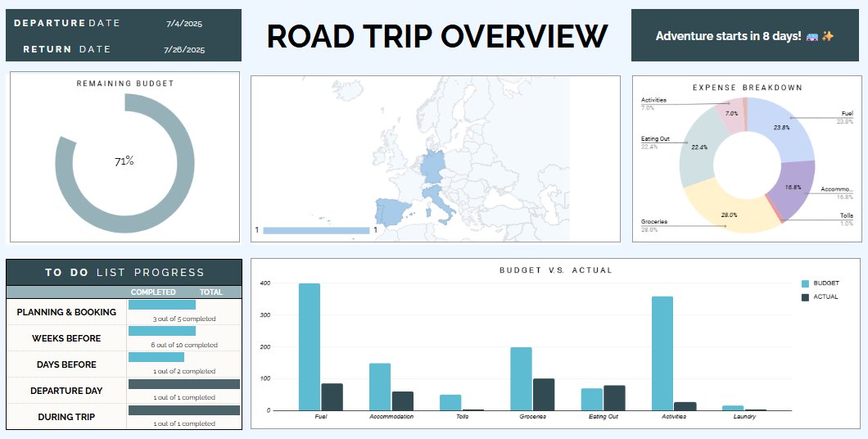Image resolution: width=868 pixels, height=439 pixels.
Task: Select the departure date value 7/4/2025
Action: [x=183, y=24]
